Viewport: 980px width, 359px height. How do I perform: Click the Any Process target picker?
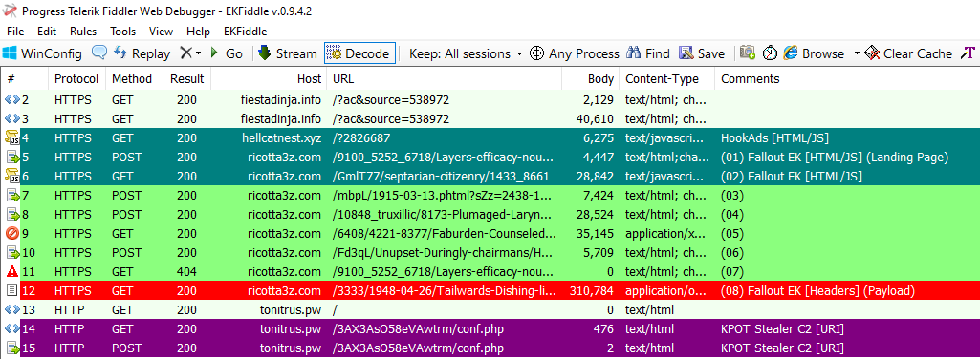click(x=575, y=53)
